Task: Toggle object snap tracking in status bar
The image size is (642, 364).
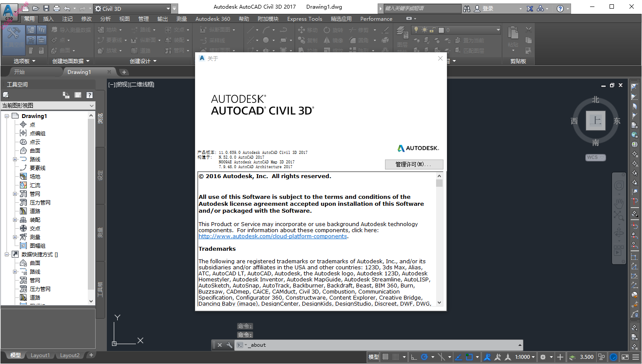Action: [459, 357]
